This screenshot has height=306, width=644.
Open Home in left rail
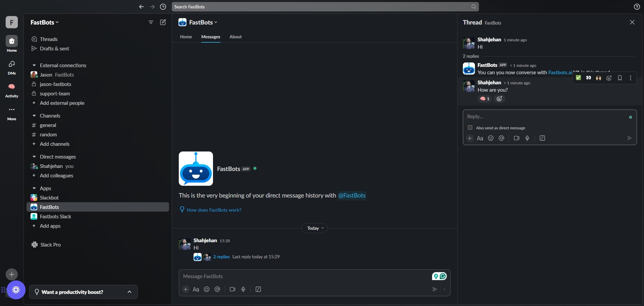pyautogui.click(x=12, y=44)
